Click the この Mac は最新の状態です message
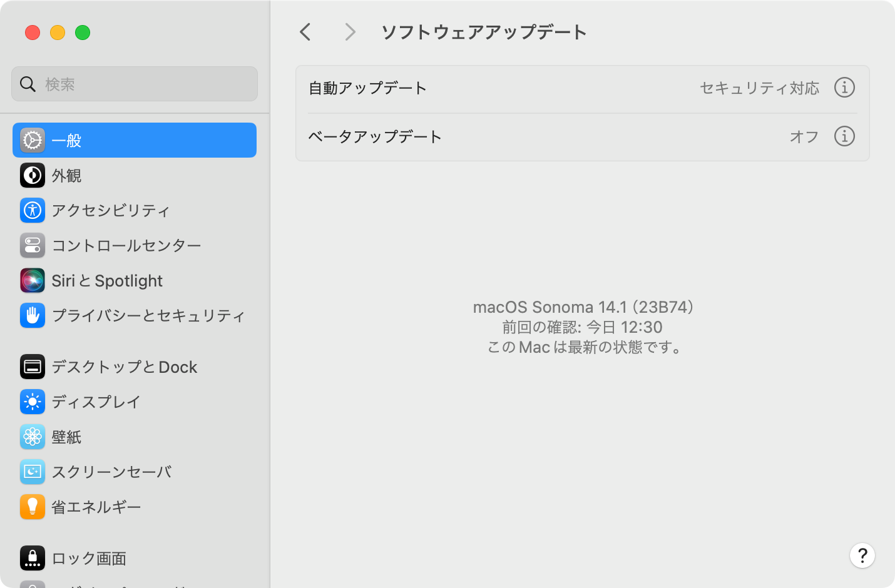This screenshot has height=588, width=895. [x=584, y=347]
